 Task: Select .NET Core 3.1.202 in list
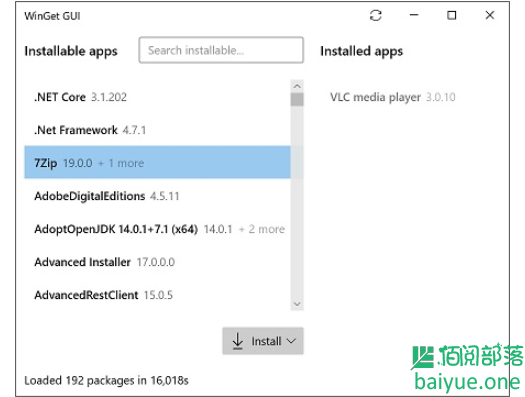[157, 97]
